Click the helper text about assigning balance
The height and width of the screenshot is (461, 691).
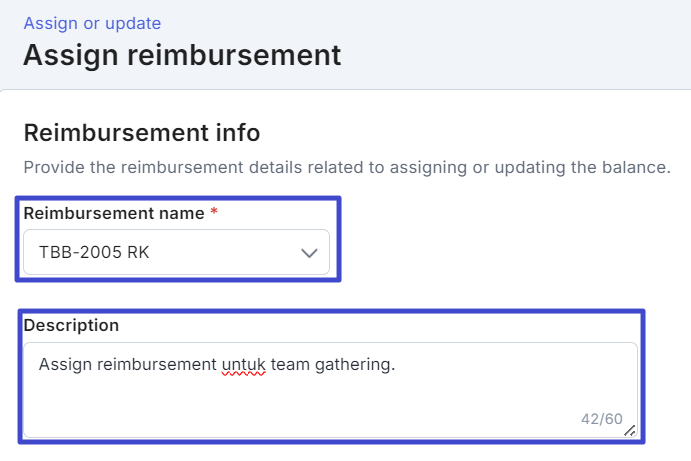coord(347,167)
